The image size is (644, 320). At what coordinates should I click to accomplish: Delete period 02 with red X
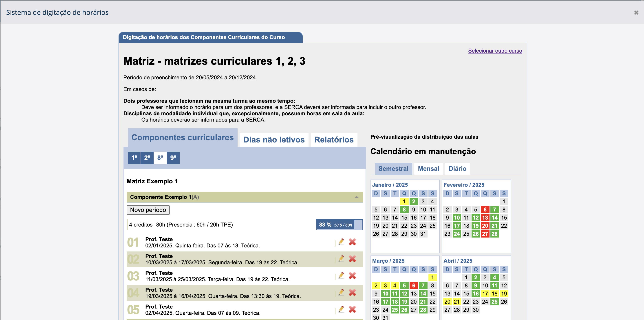[352, 259]
